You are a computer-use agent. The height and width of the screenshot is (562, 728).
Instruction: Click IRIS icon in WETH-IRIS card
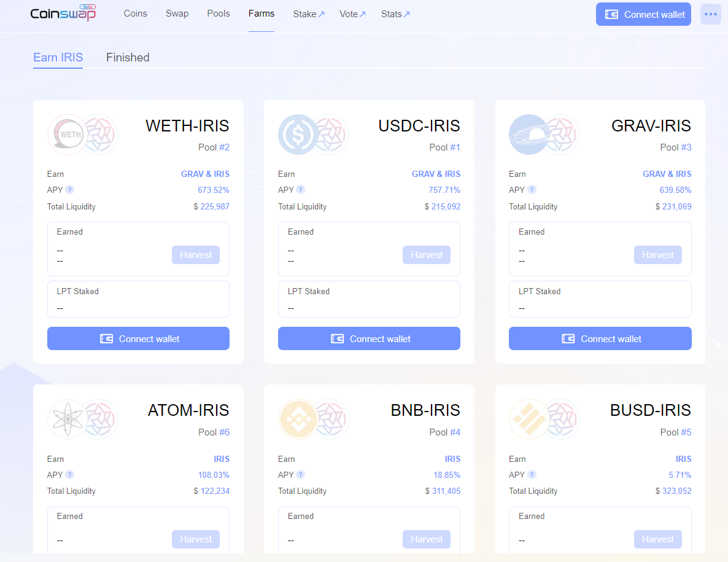(x=100, y=135)
